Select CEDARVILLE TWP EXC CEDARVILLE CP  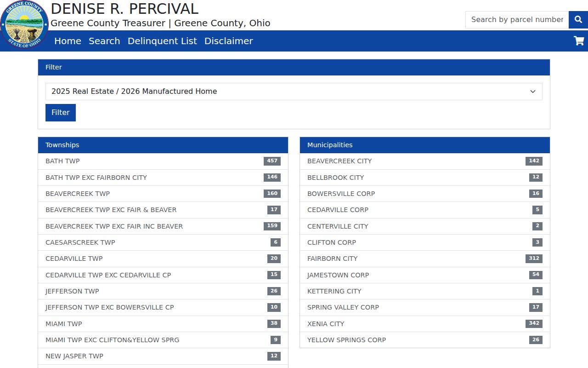tap(163, 275)
